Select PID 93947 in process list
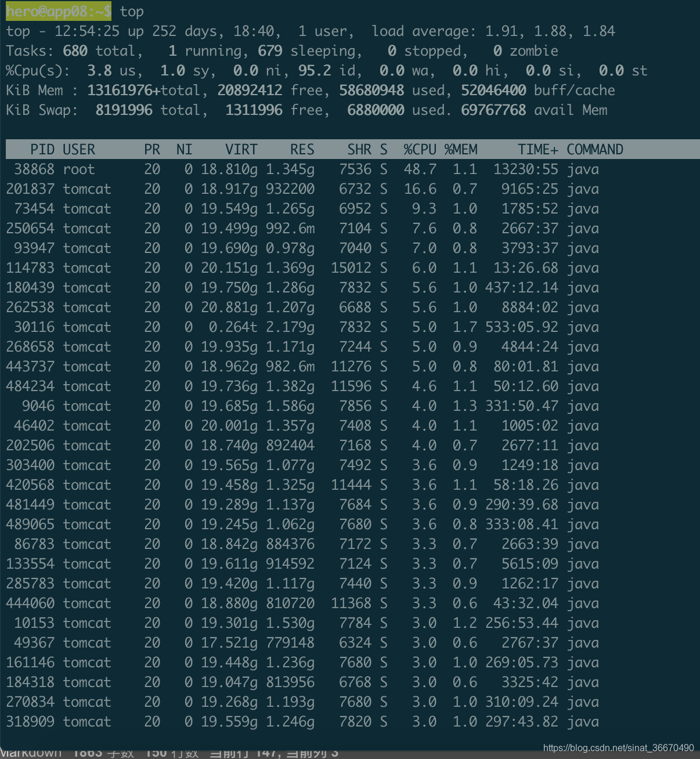Image resolution: width=700 pixels, height=759 pixels. [x=34, y=248]
